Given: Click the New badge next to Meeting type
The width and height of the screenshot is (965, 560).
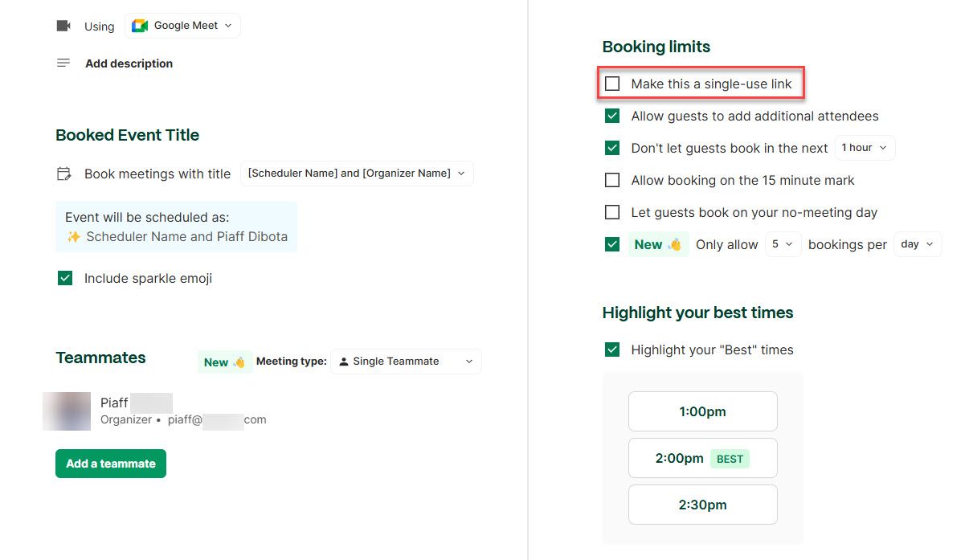Looking at the screenshot, I should (x=223, y=362).
